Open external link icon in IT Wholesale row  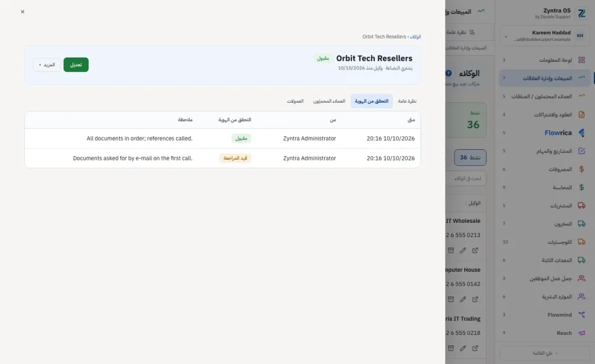coord(475,250)
